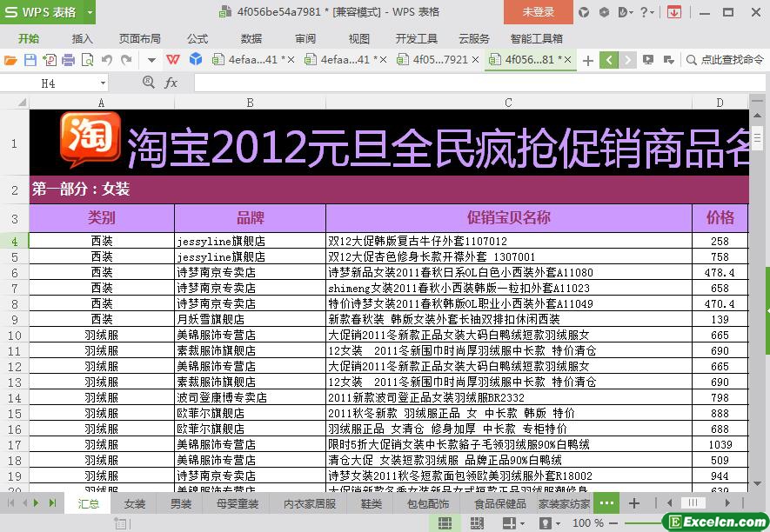Screen dimensions: 770x532
Task: Click the magnifier icon beside fx
Action: pyautogui.click(x=148, y=82)
